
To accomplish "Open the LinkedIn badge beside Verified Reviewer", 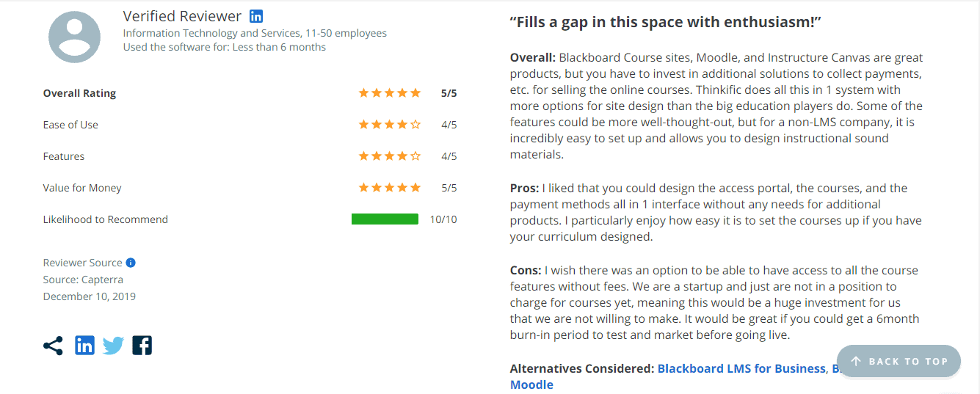I will [255, 16].
